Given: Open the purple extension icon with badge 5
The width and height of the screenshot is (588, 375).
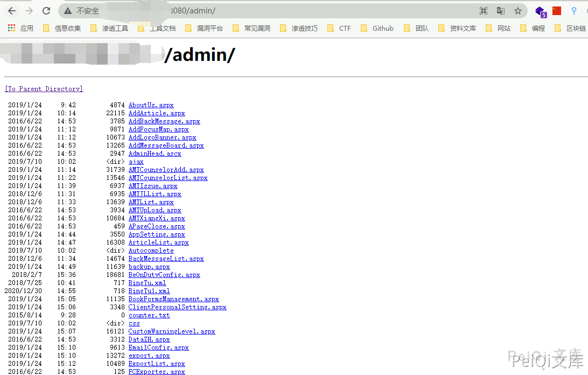Looking at the screenshot, I should pos(540,11).
